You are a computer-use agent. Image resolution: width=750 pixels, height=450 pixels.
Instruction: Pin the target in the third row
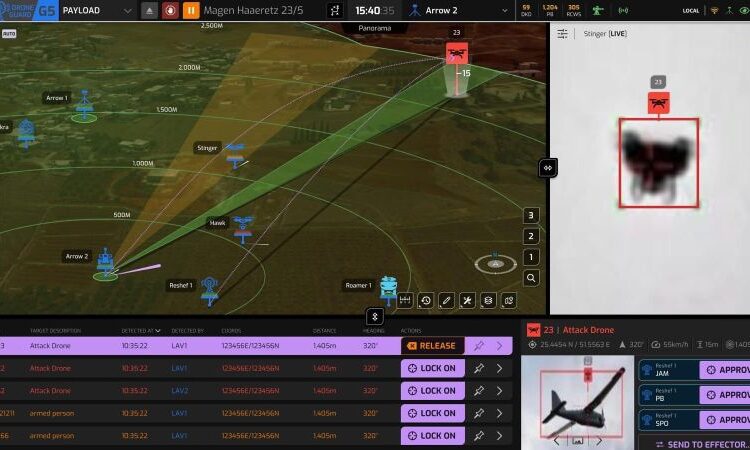pos(479,390)
